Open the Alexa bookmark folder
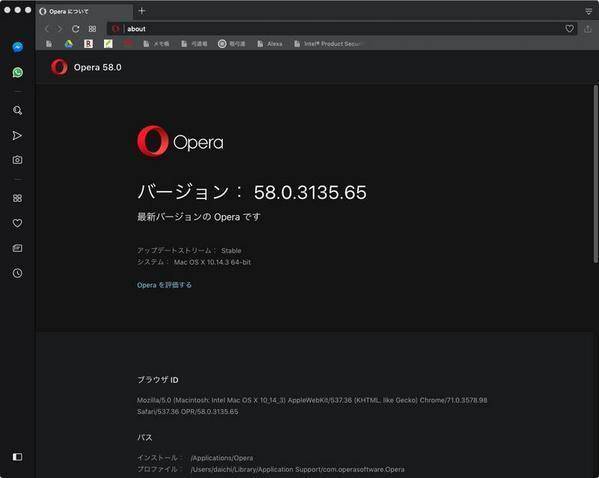Screen dimensions: 599x478 point(270,44)
